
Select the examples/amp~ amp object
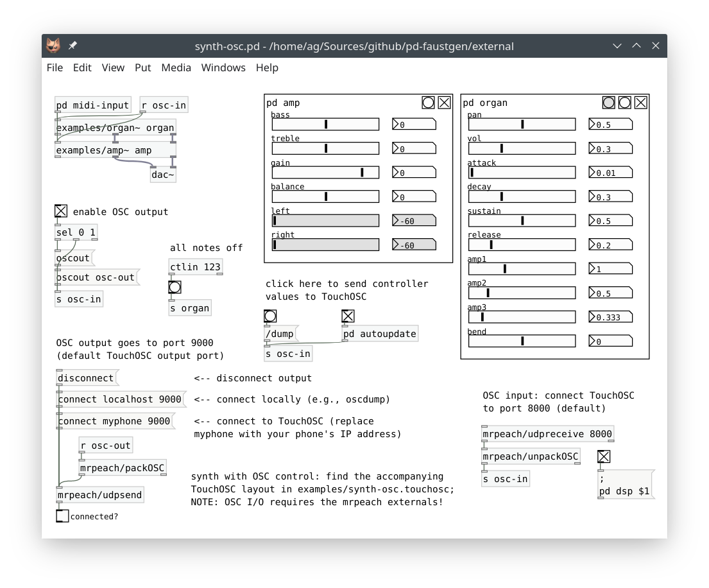click(115, 150)
